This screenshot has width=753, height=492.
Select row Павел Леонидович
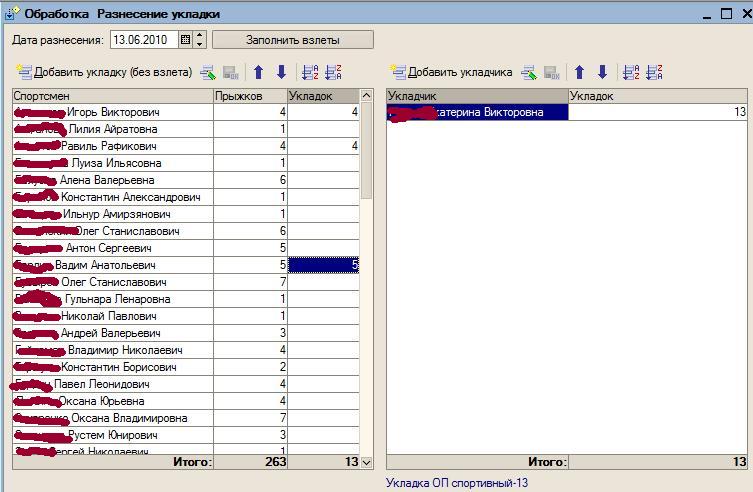tap(186, 384)
